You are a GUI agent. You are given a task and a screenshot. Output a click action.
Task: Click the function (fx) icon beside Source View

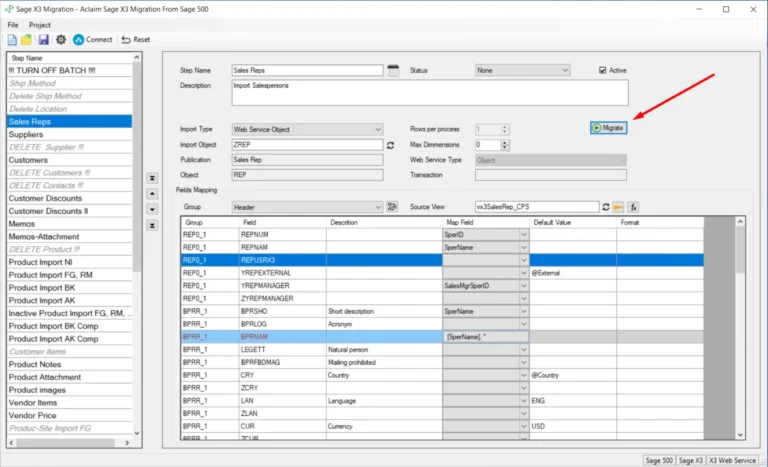[x=634, y=207]
